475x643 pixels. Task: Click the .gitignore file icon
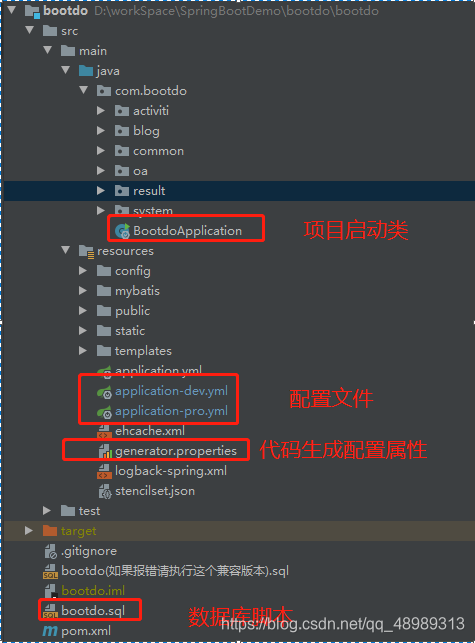(x=50, y=551)
